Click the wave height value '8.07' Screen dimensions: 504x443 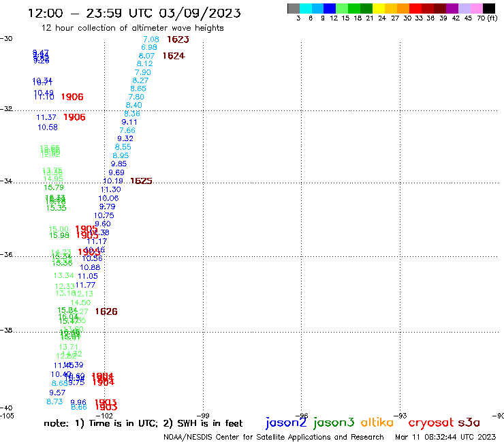click(x=146, y=56)
